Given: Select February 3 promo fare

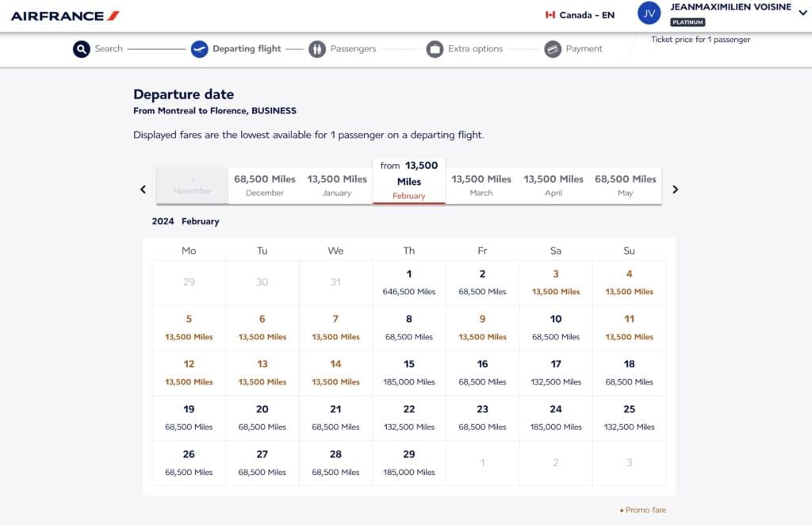Looking at the screenshot, I should pos(556,282).
